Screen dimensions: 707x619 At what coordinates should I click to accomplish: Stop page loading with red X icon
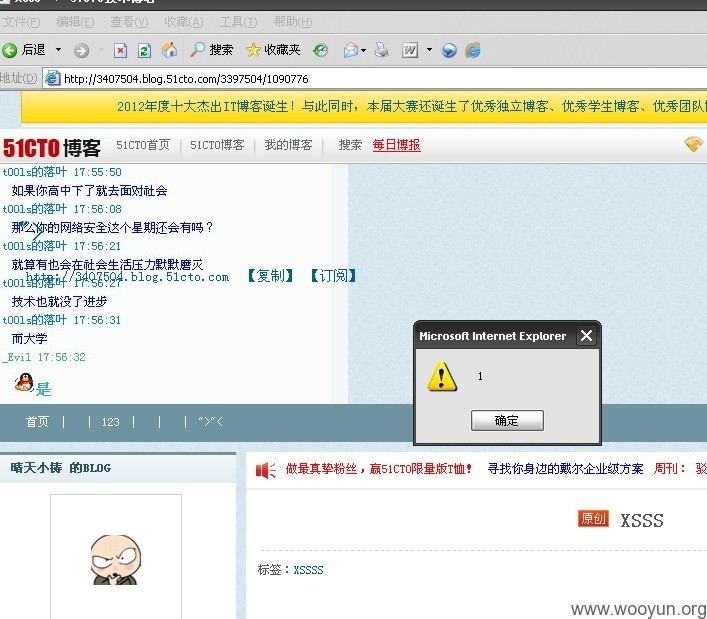pyautogui.click(x=120, y=50)
